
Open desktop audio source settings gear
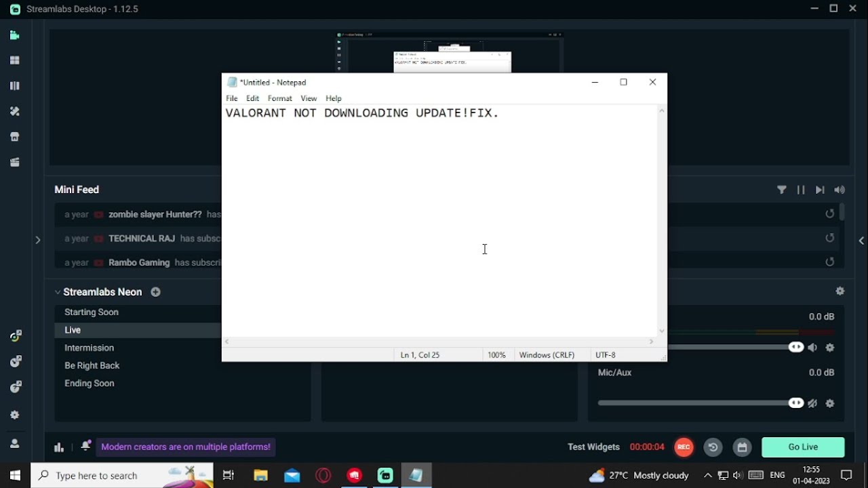(830, 348)
